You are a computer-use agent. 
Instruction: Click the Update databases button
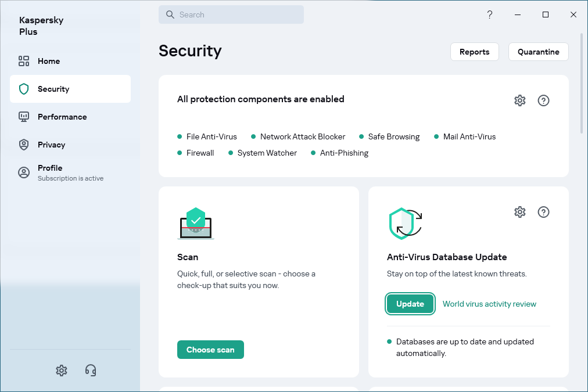tap(410, 304)
